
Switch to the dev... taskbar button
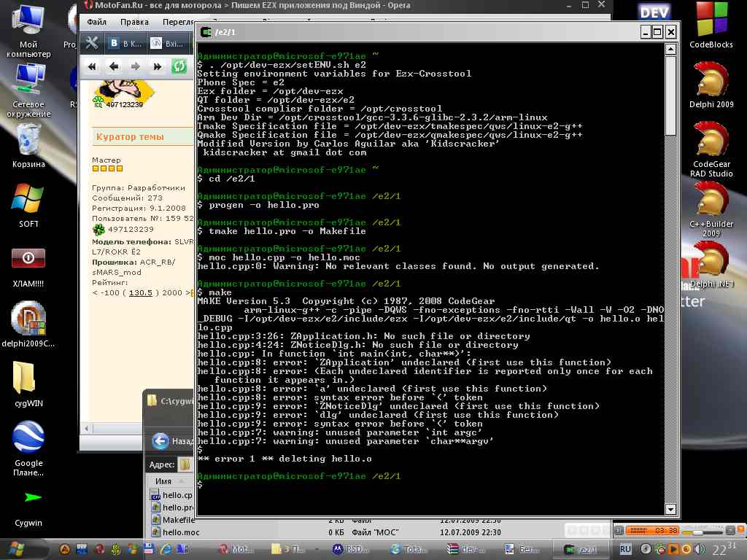tap(465, 549)
